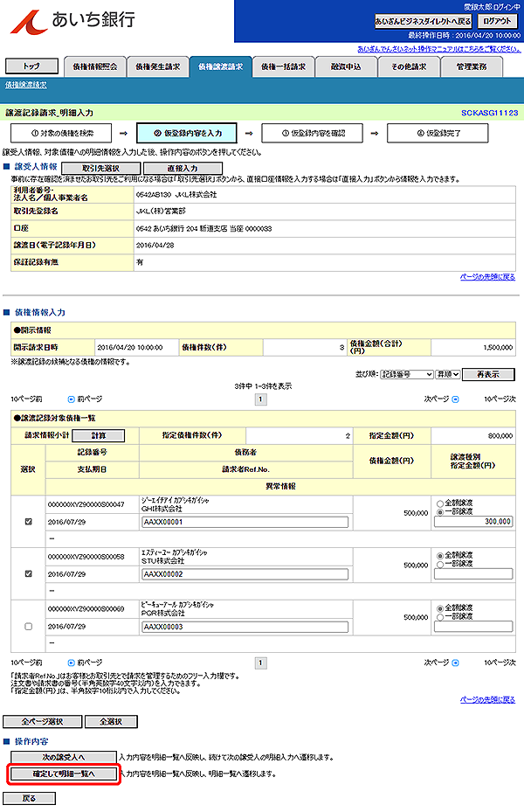The image size is (524, 812).
Task: Click the bottom 前ページ arrow icon
Action: (72, 663)
